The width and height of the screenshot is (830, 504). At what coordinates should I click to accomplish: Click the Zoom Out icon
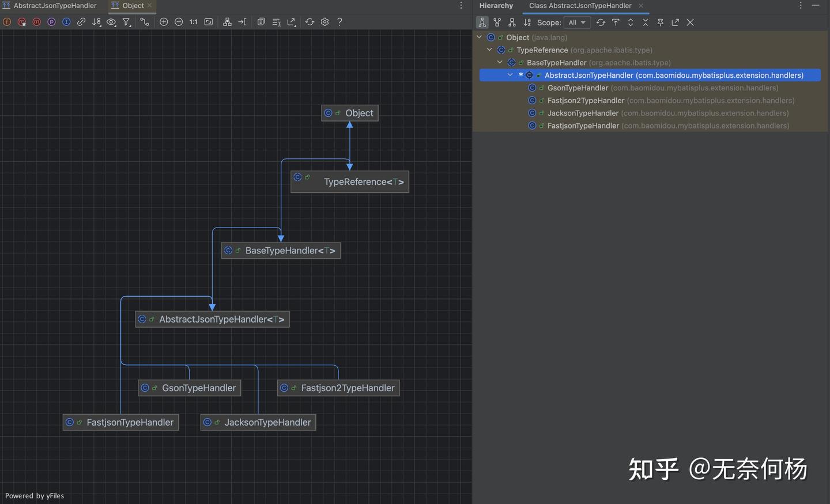click(x=179, y=22)
